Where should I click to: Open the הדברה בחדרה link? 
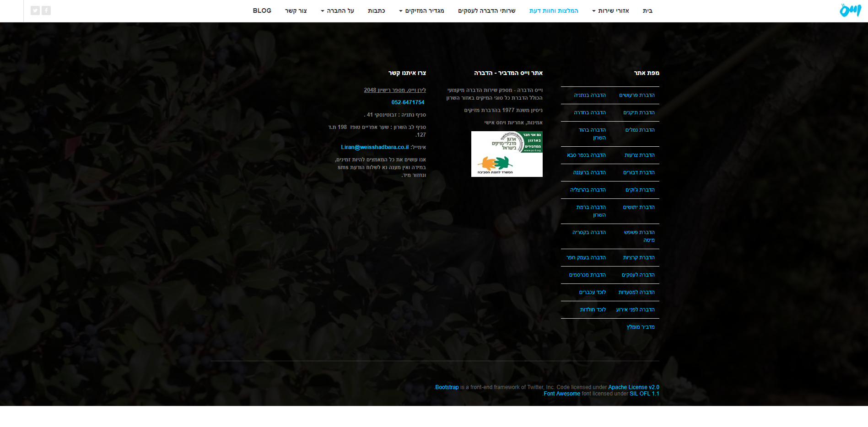tap(590, 112)
